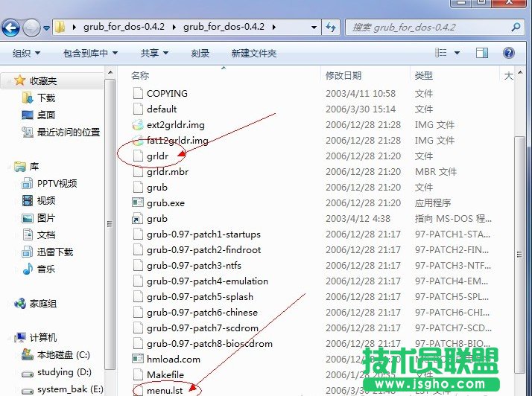
Task: Click the 刻录 toolbar button
Action: [200, 54]
